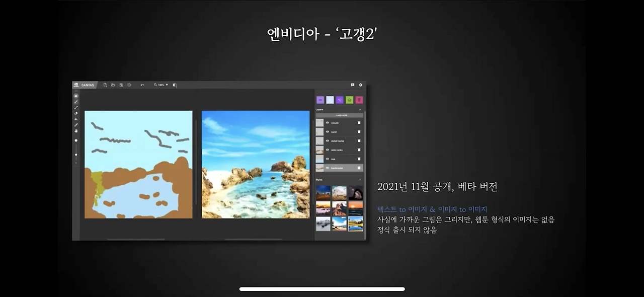Select the light blue material swatch
The height and width of the screenshot is (297, 644).
[x=330, y=100]
